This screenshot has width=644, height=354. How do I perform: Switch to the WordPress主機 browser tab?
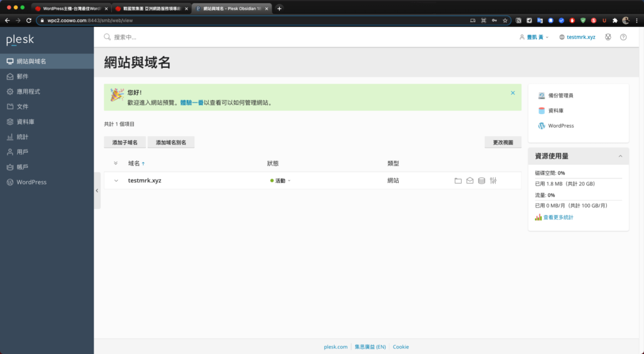71,8
